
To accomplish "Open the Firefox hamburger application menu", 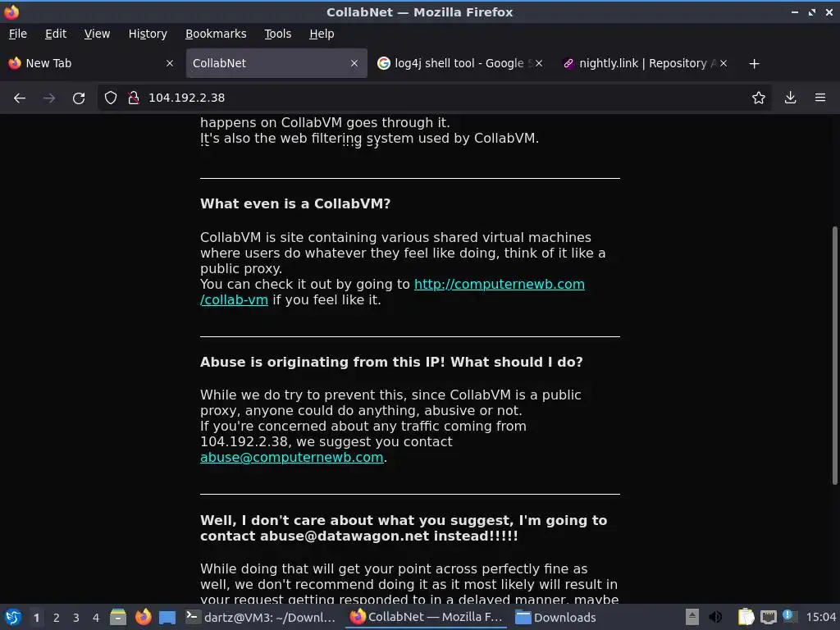I will pyautogui.click(x=819, y=98).
